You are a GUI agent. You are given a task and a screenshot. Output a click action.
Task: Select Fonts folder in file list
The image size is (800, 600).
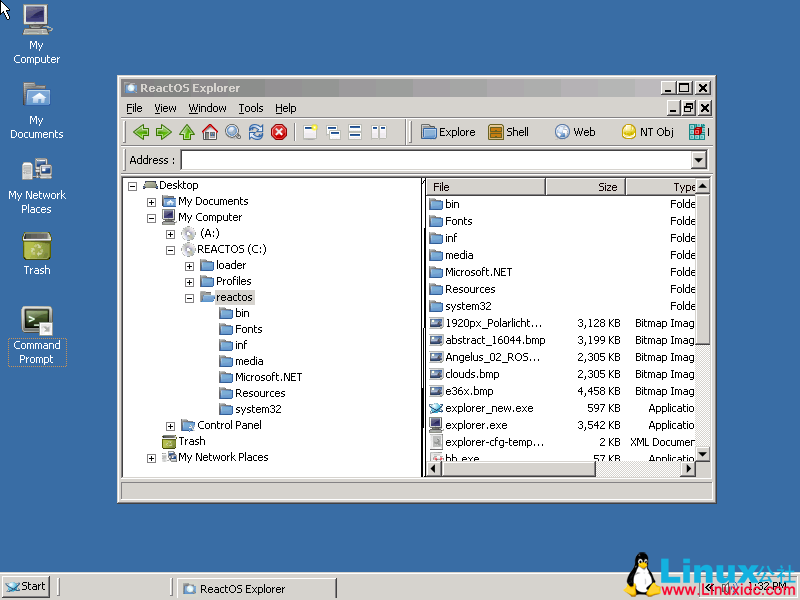(451, 221)
